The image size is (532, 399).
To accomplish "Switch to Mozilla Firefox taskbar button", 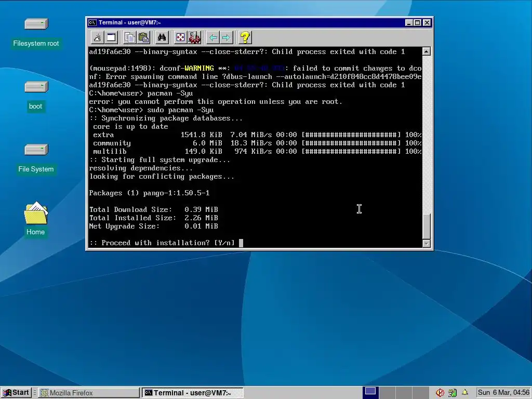I will click(89, 393).
